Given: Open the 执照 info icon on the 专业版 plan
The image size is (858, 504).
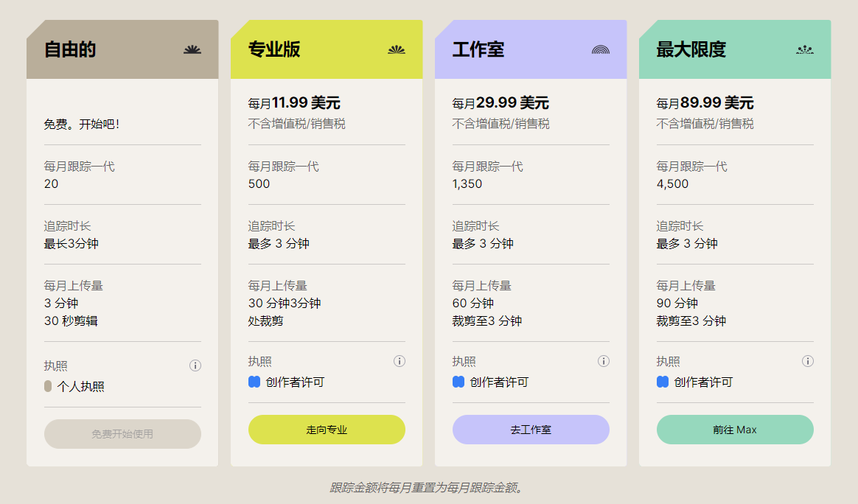Looking at the screenshot, I should pyautogui.click(x=399, y=361).
